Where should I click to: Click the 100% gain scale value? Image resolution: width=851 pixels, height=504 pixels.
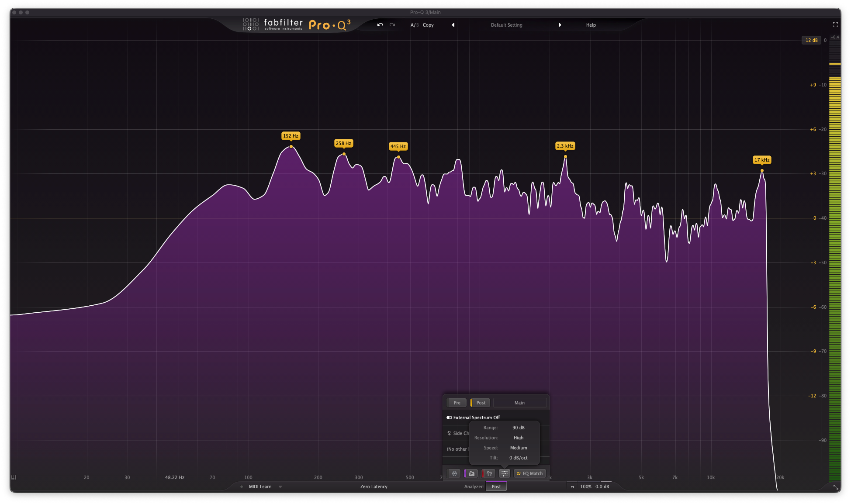point(586,487)
